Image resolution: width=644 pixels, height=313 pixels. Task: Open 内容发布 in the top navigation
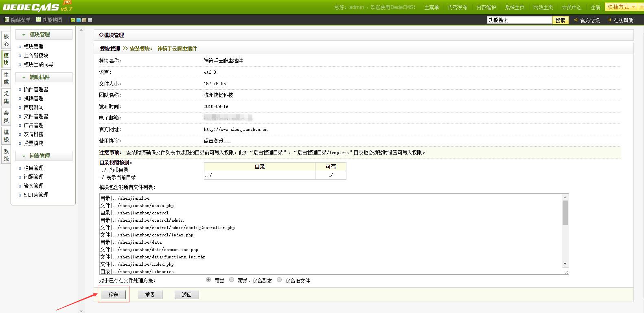pyautogui.click(x=458, y=7)
